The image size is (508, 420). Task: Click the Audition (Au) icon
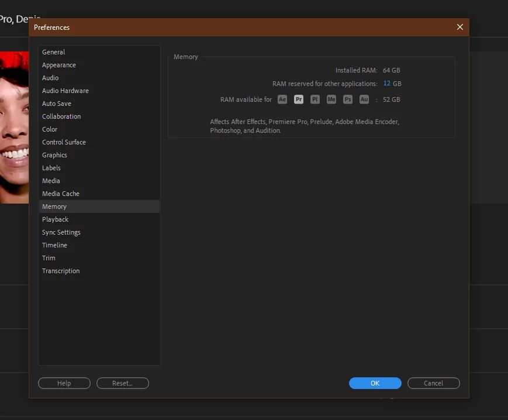(x=364, y=99)
